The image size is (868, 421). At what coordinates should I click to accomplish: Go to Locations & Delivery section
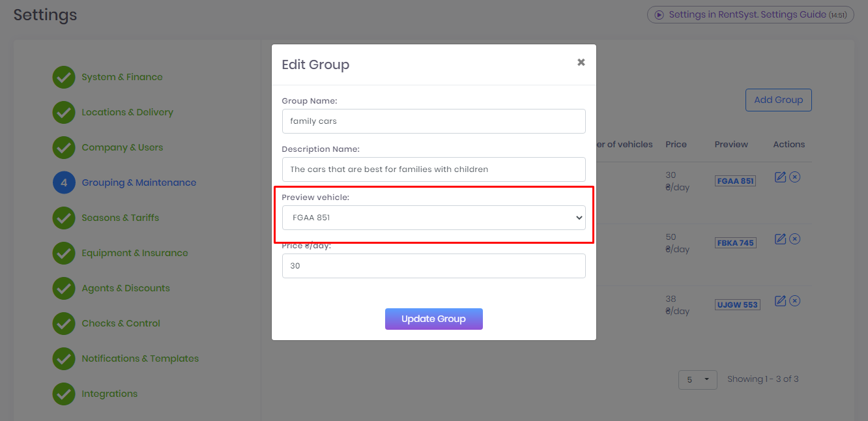(127, 113)
